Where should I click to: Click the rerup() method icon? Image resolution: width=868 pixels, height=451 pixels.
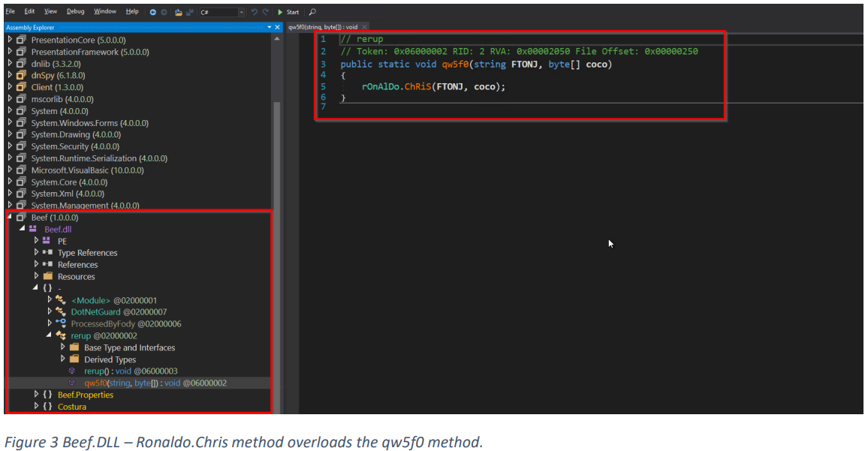pyautogui.click(x=72, y=371)
